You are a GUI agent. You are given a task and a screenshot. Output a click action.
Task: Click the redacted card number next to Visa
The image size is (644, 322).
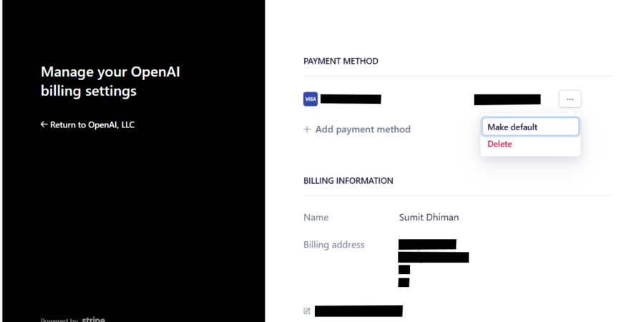coord(351,99)
